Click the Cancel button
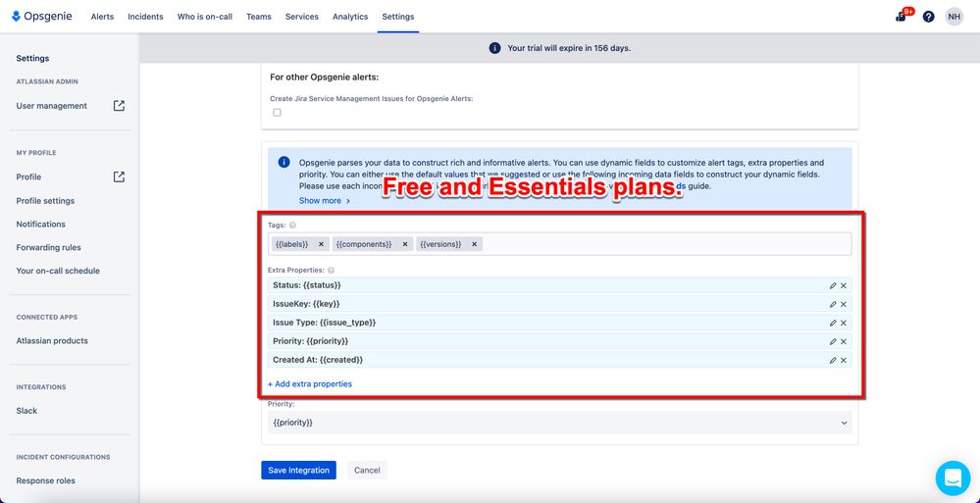Image resolution: width=980 pixels, height=503 pixels. (x=368, y=471)
